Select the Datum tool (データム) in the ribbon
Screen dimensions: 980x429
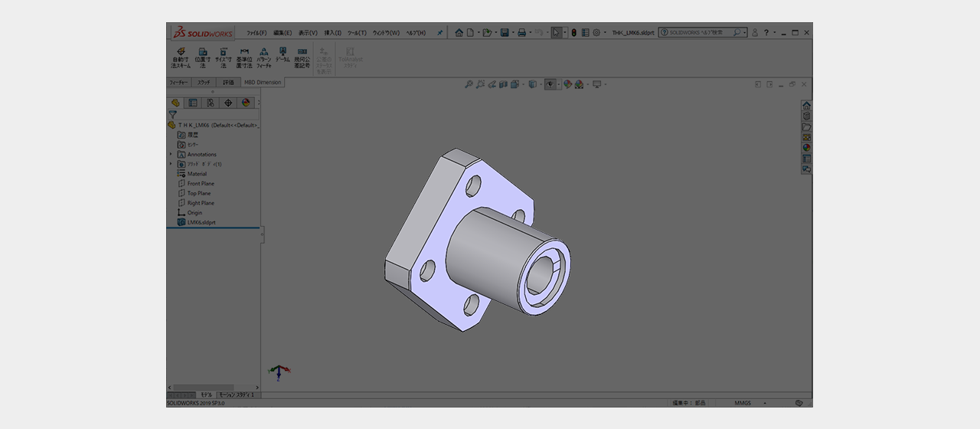coord(282,54)
